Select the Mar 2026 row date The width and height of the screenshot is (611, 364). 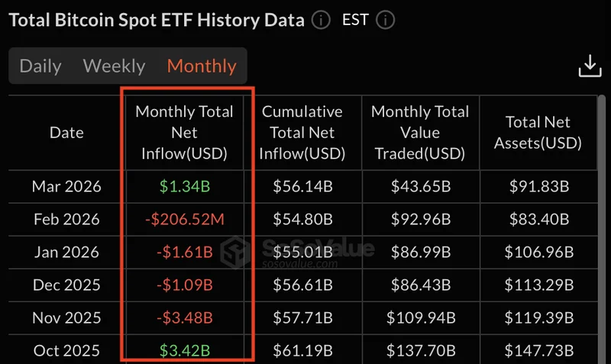click(x=66, y=186)
